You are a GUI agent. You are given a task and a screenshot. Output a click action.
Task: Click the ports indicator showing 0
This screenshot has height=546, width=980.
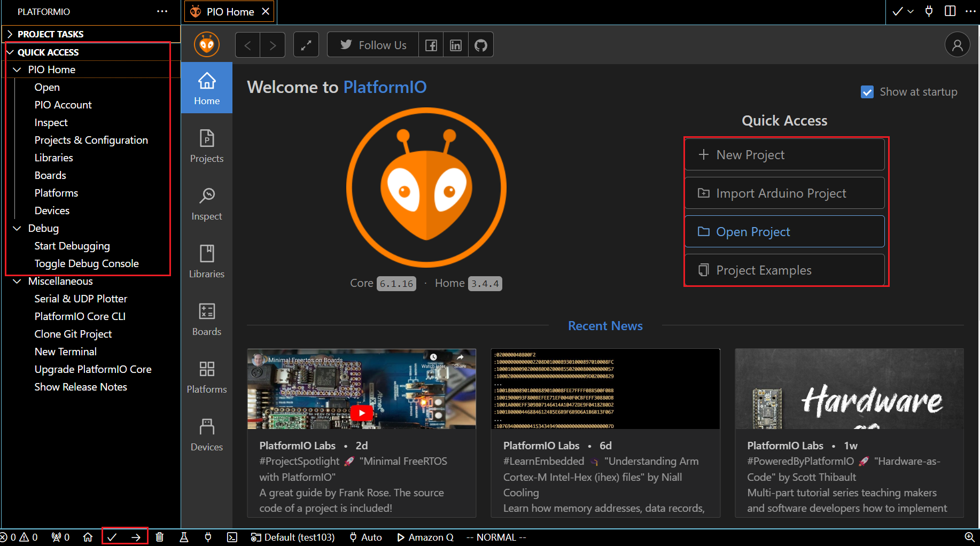click(x=60, y=537)
